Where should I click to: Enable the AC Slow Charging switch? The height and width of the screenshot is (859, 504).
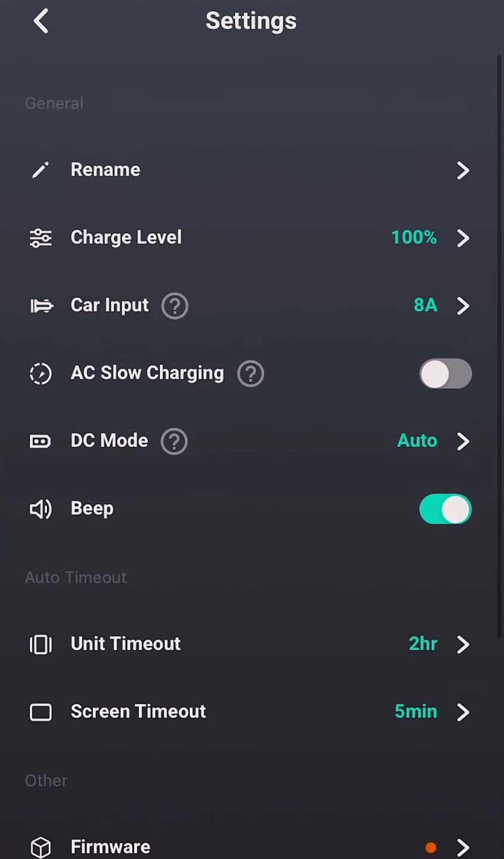(446, 374)
